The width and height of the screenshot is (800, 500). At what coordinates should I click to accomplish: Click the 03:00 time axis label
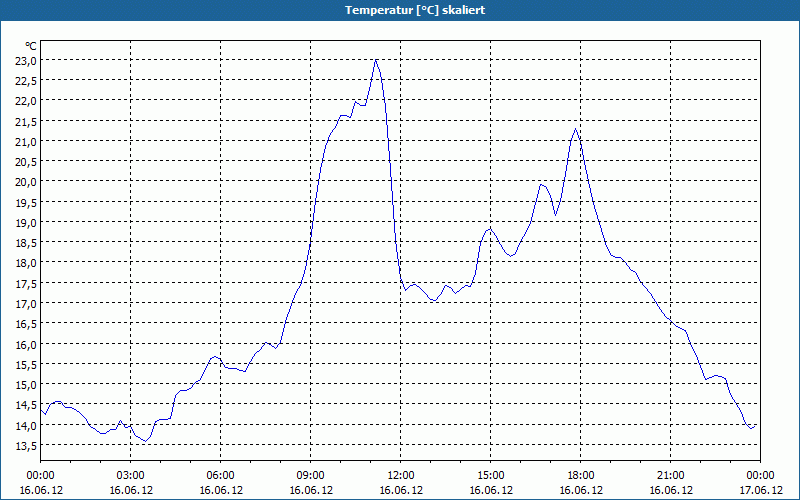pos(131,476)
